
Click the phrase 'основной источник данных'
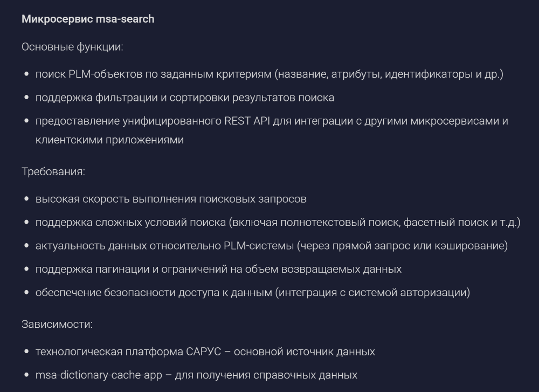point(304,352)
